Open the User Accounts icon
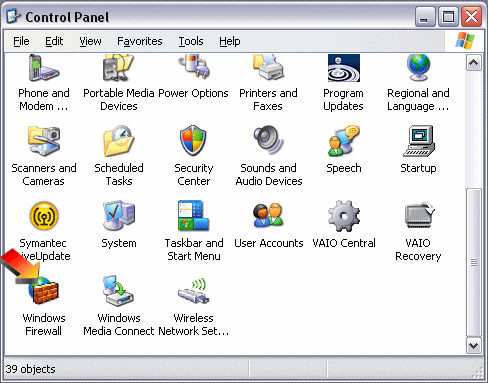This screenshot has height=383, width=488. click(268, 215)
